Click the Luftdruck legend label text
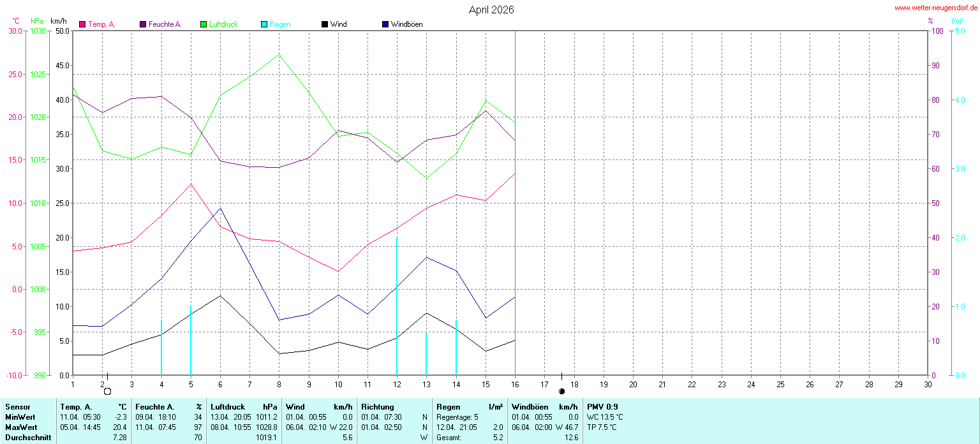980x444 pixels. [223, 24]
